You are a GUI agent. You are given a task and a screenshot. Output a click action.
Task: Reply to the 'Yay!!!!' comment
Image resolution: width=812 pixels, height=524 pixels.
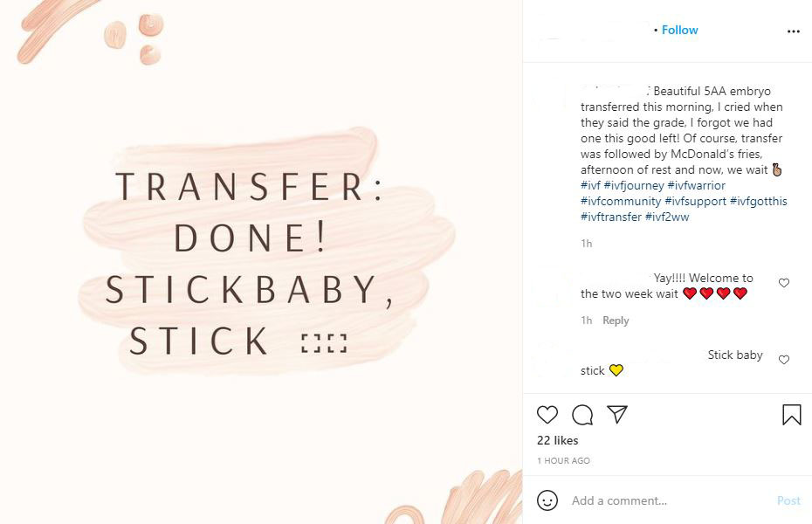(616, 321)
